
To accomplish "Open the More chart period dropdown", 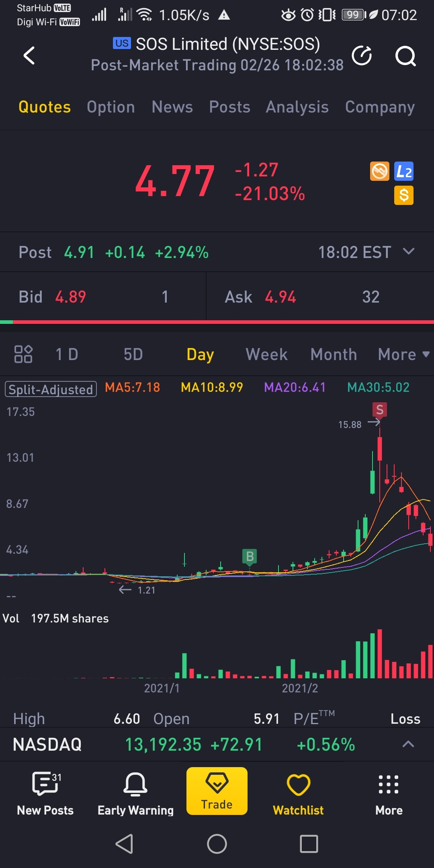I will (403, 354).
